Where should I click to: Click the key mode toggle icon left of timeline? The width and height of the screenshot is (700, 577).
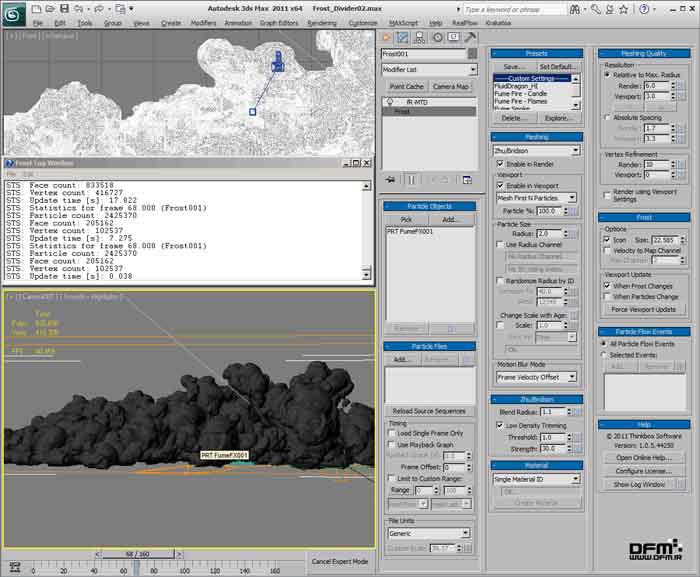pos(15,567)
